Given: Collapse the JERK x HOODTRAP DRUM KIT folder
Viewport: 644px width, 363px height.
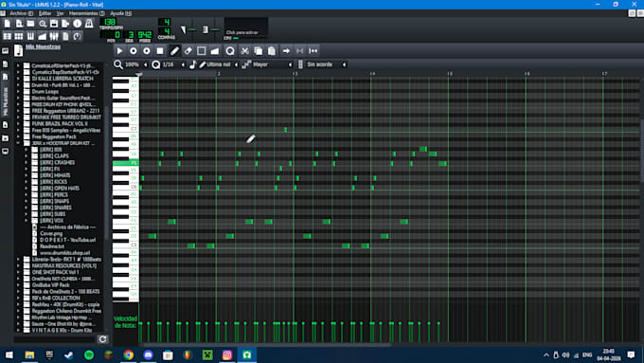Looking at the screenshot, I should pos(18,143).
